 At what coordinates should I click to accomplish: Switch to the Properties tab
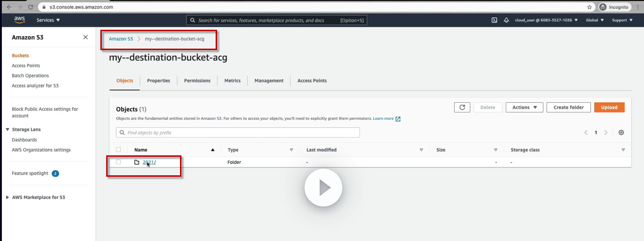pos(159,81)
